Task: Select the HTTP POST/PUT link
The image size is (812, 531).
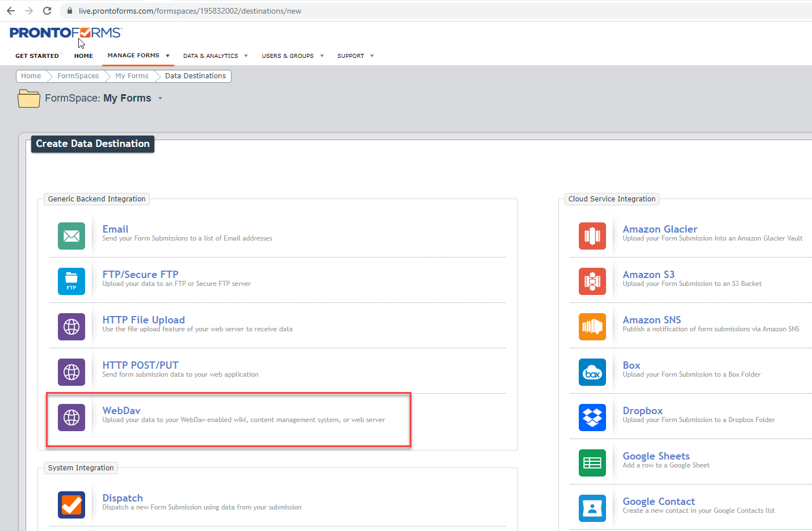Action: point(140,365)
